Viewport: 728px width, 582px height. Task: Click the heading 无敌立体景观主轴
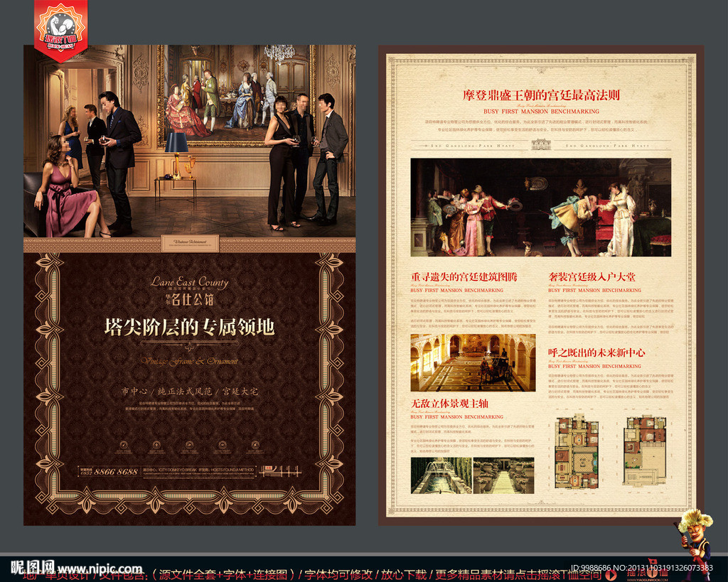(449, 403)
